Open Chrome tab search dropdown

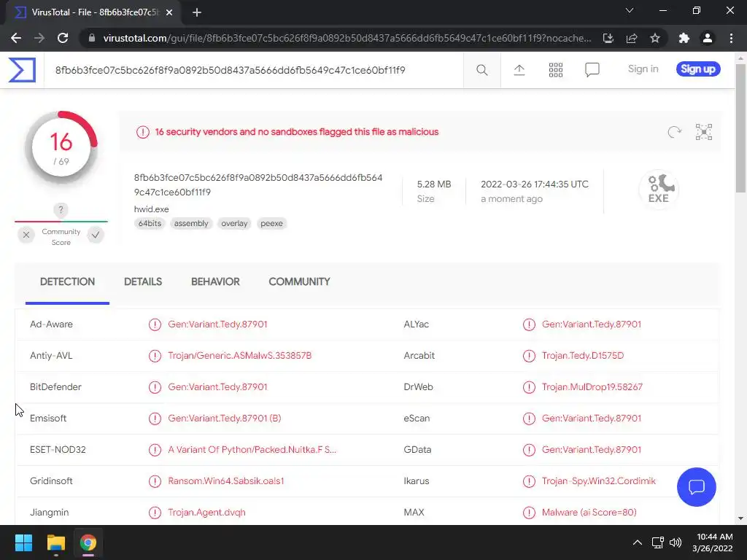point(630,11)
